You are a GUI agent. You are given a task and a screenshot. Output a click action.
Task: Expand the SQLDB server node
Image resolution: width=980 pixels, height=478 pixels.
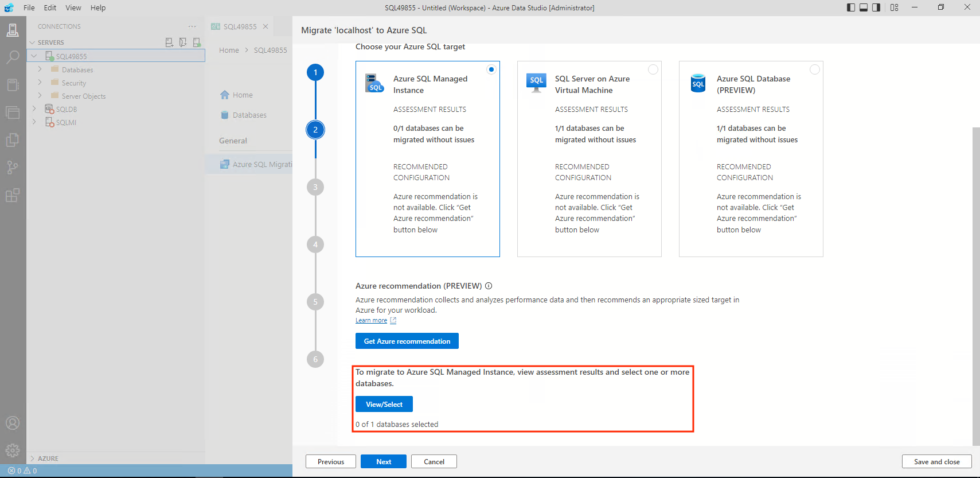click(x=34, y=109)
